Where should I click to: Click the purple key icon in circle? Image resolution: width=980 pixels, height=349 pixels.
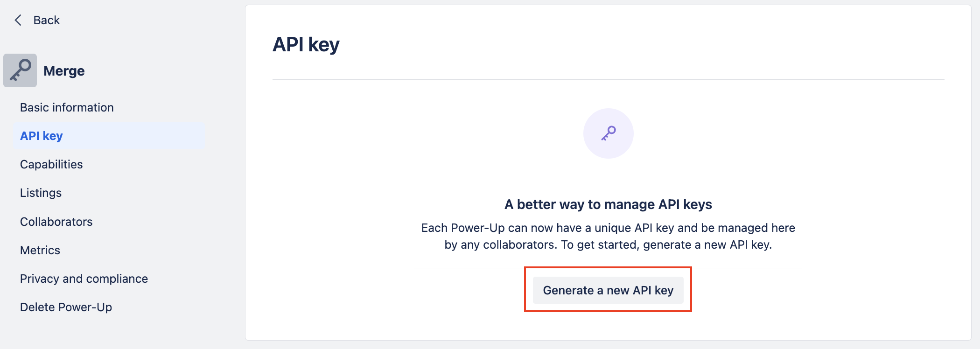coord(608,133)
